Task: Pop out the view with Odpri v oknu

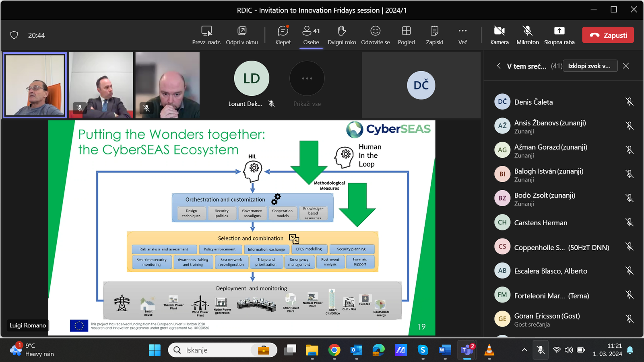Action: tap(242, 35)
